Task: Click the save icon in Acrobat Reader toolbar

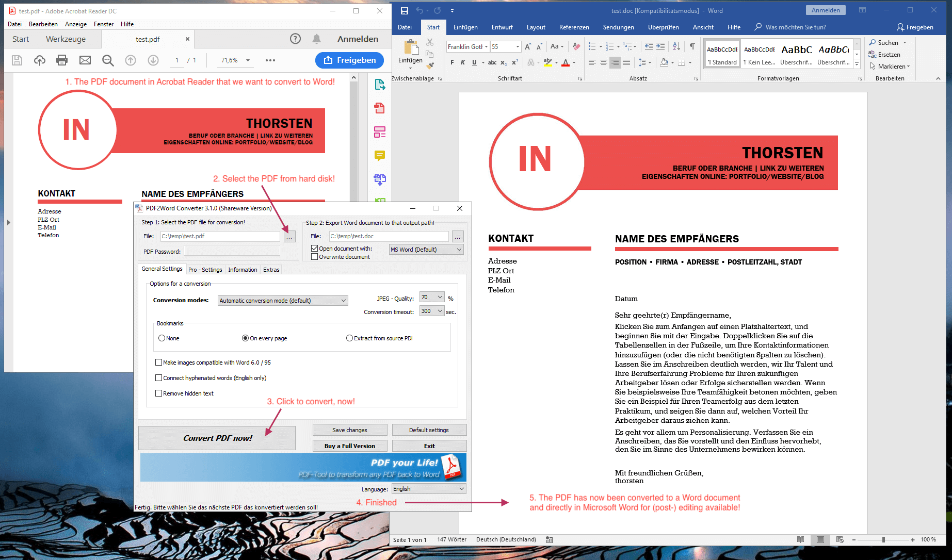Action: (x=17, y=60)
